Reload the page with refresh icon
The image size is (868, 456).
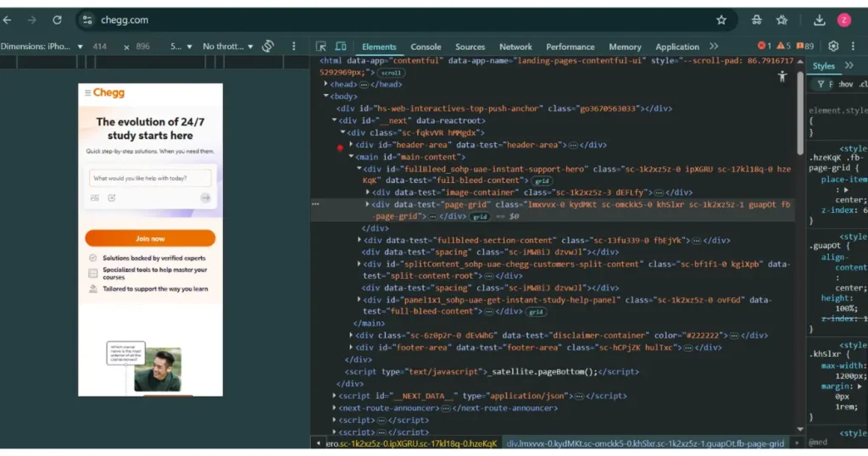[57, 20]
